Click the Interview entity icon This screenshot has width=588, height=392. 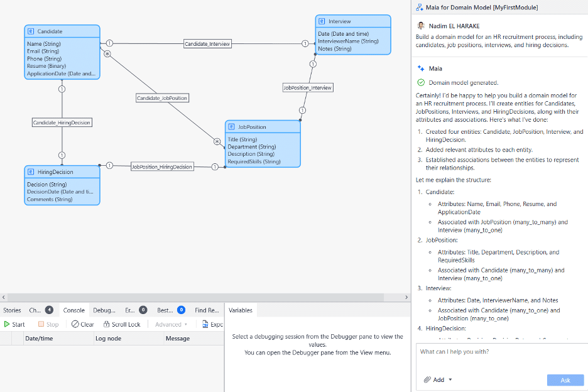pyautogui.click(x=322, y=21)
